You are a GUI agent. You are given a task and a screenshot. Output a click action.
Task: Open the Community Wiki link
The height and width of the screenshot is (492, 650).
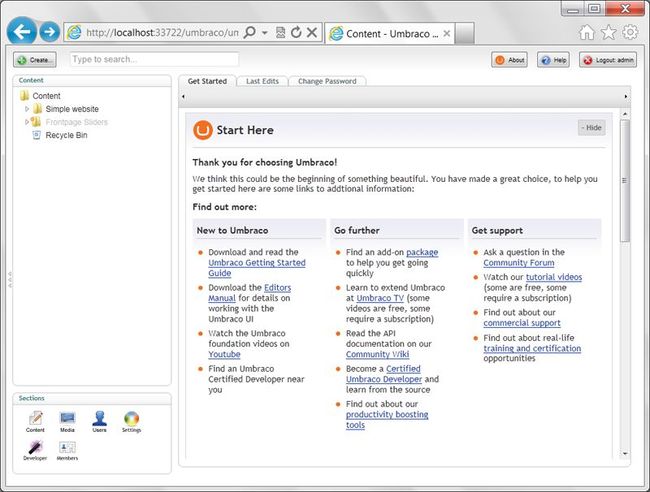378,354
